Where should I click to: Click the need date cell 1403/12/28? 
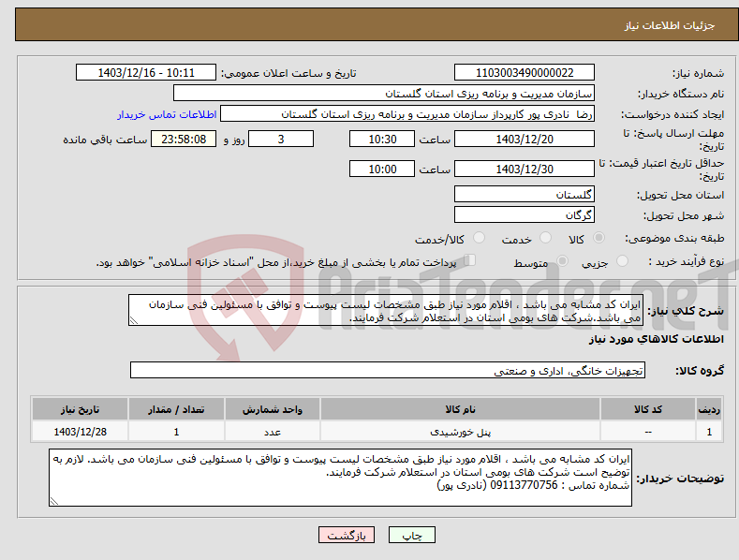81,432
